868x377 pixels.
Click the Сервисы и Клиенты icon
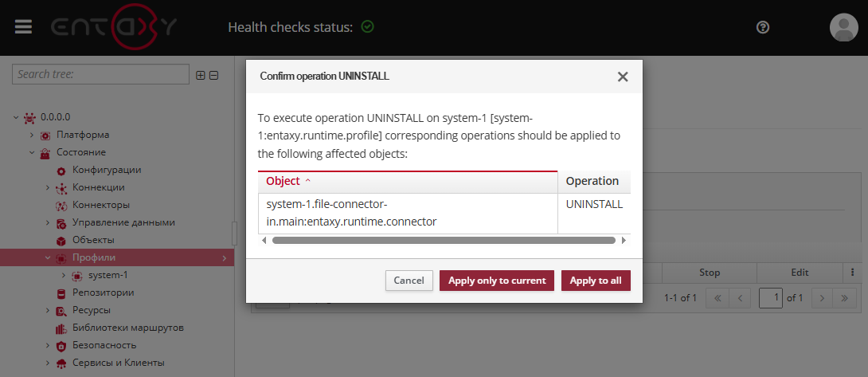point(61,363)
